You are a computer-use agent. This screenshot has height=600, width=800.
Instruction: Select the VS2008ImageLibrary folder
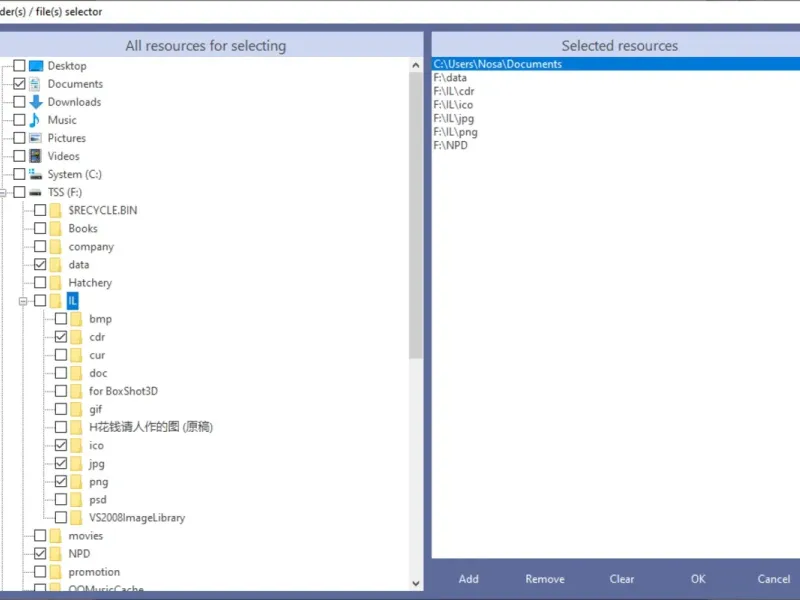(137, 518)
